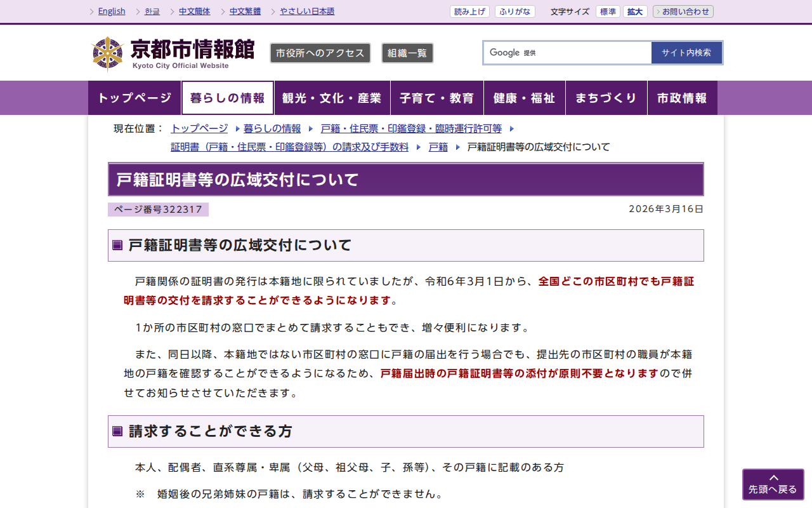This screenshot has height=508, width=812.
Task: Switch text size to 拡大 enlarged
Action: pos(634,11)
